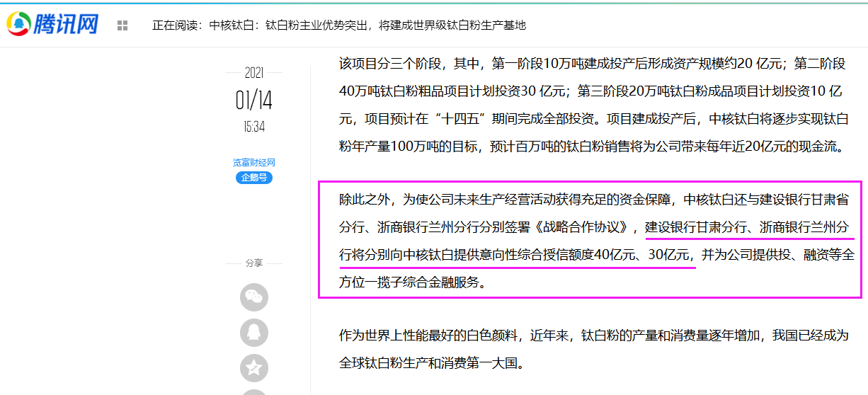Open the Tencent 腾讯网 logo homepage

point(53,25)
